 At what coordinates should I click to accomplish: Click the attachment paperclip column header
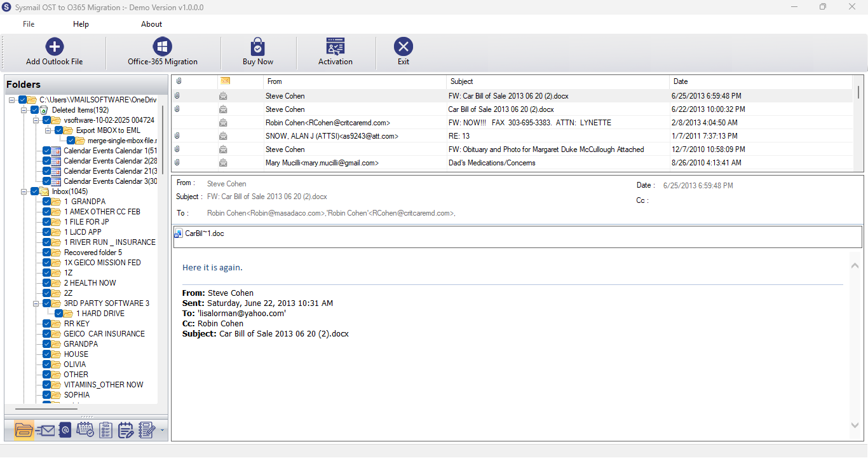[178, 81]
